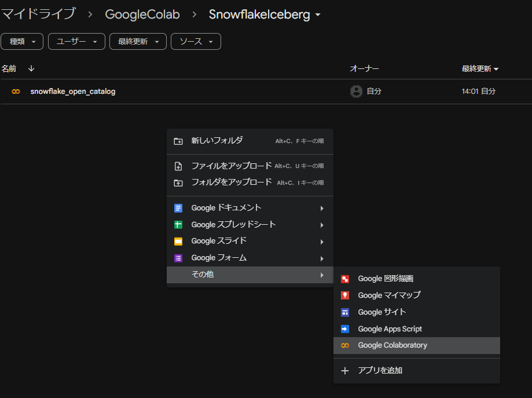Go to マイドライブ breadcrumb
The image size is (532, 398).
38,14
